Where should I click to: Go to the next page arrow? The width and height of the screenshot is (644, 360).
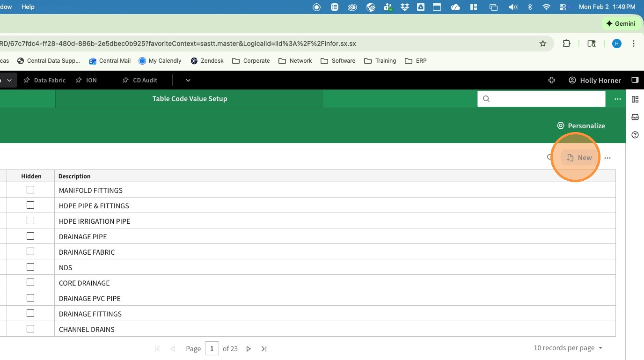249,349
